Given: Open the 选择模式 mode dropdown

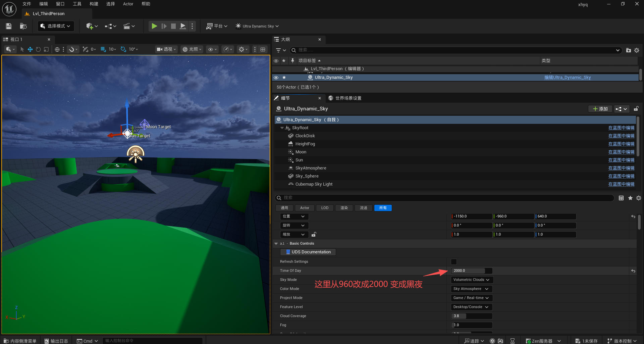Looking at the screenshot, I should pos(56,26).
